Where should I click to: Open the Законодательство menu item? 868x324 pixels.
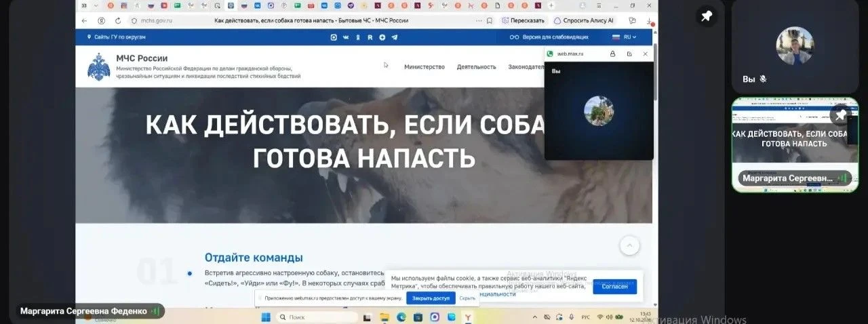click(526, 66)
